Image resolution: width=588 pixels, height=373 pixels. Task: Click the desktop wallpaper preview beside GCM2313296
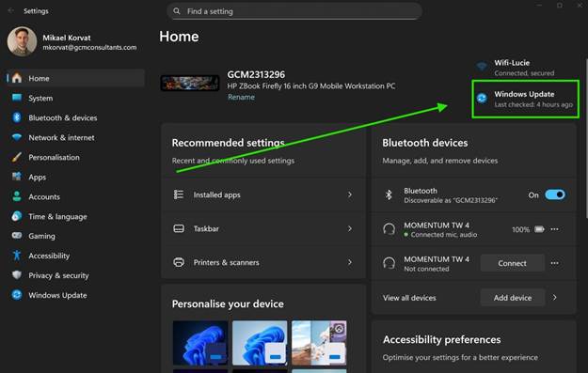[190, 83]
